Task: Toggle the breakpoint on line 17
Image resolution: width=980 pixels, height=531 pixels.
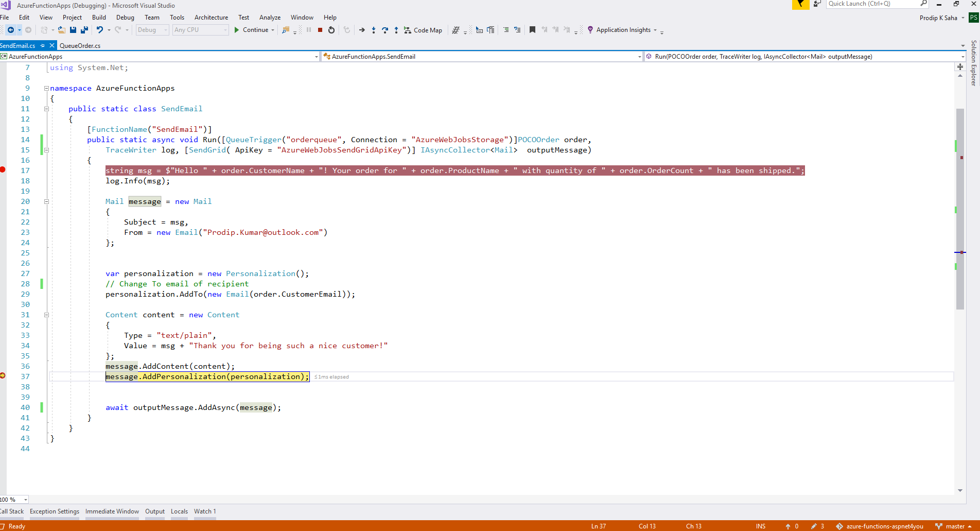Action: (x=3, y=169)
